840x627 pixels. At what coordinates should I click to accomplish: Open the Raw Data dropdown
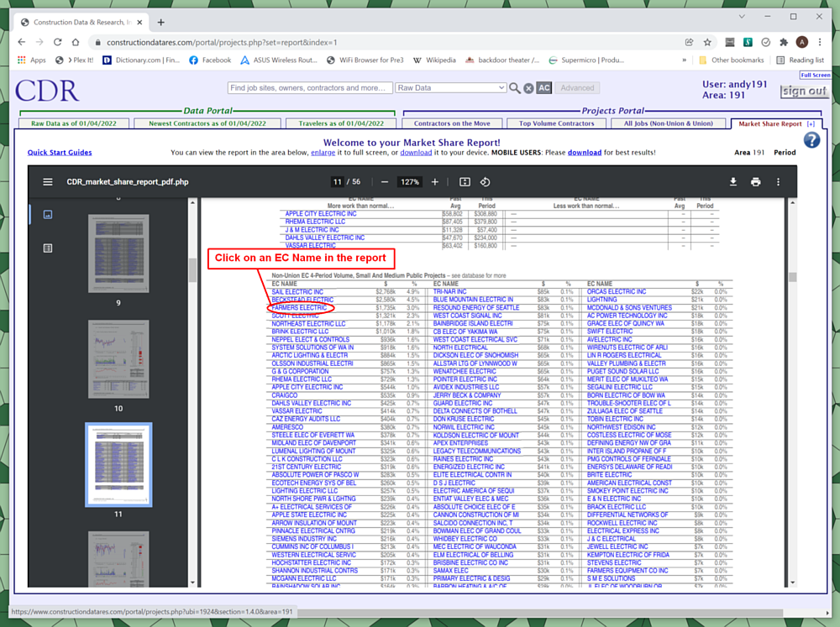[450, 88]
